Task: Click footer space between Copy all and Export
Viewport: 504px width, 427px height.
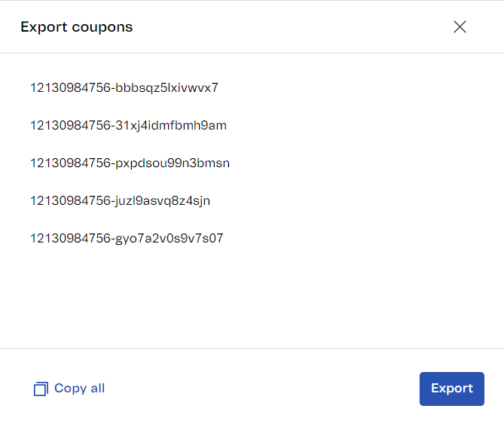Action: click(264, 389)
